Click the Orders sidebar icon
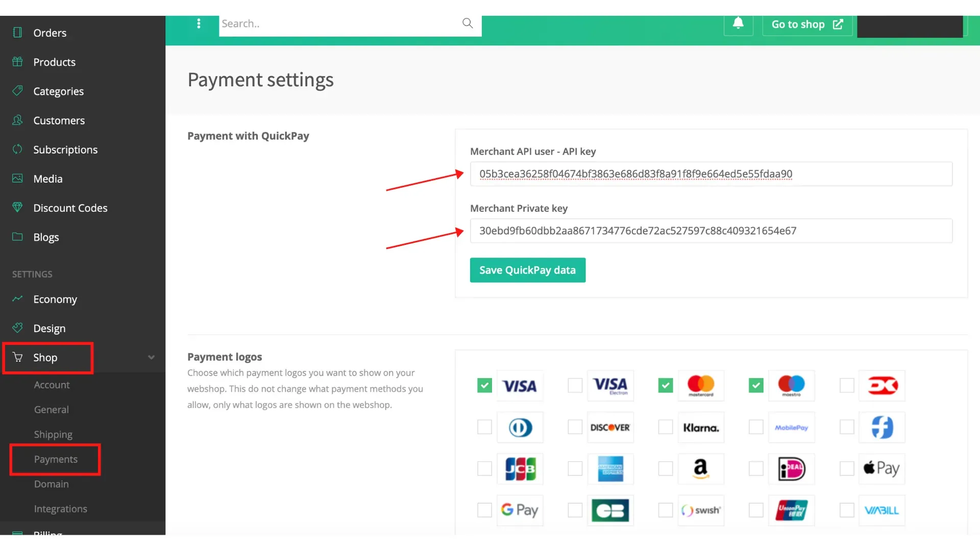This screenshot has height=551, width=980. point(17,33)
